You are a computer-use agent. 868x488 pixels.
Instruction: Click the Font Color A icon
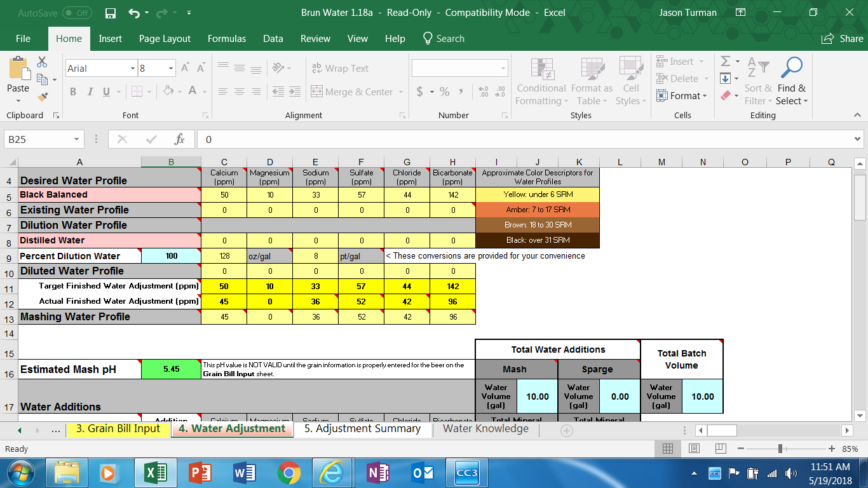[x=193, y=92]
